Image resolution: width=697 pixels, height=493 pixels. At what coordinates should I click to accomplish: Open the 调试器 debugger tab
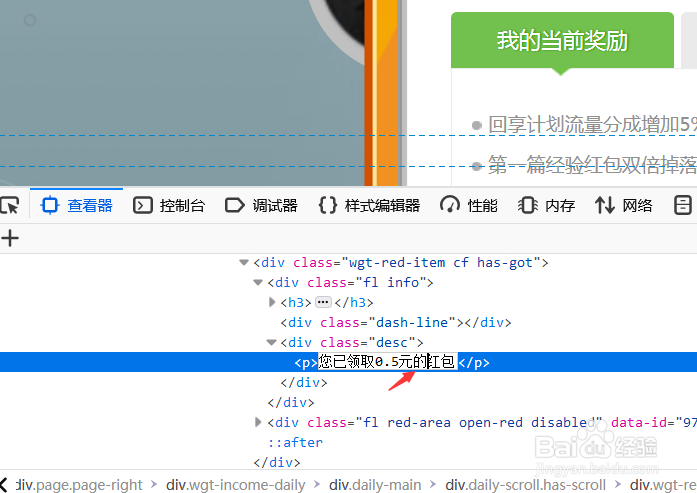click(261, 205)
